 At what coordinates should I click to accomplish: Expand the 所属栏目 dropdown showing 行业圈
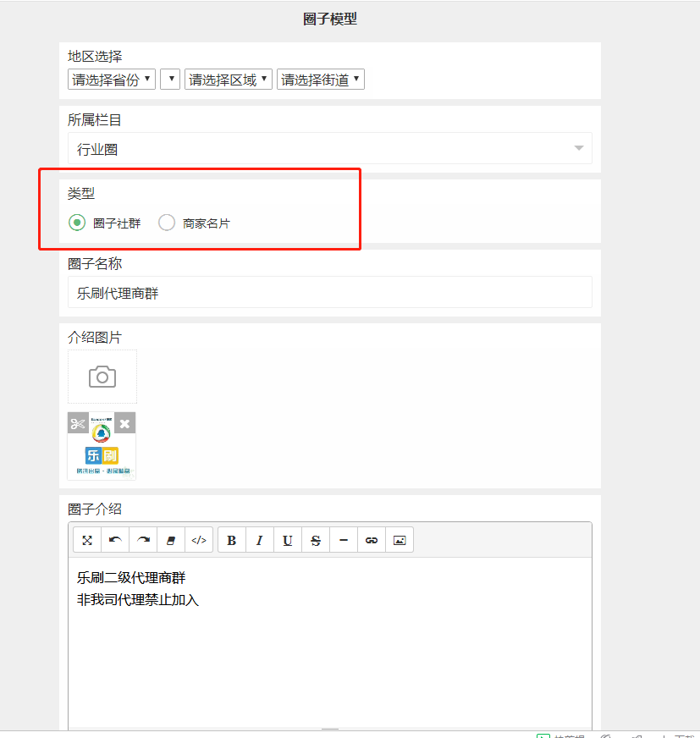click(x=329, y=149)
